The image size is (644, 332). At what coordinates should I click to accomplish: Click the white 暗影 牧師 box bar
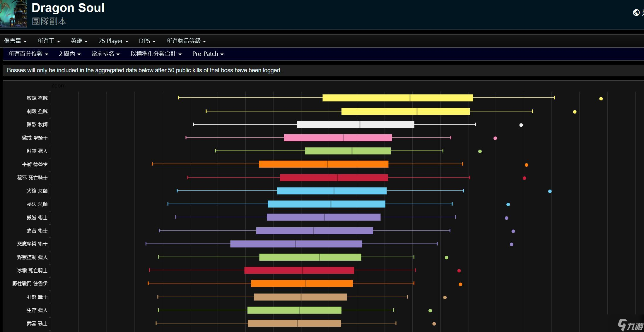[x=356, y=125]
